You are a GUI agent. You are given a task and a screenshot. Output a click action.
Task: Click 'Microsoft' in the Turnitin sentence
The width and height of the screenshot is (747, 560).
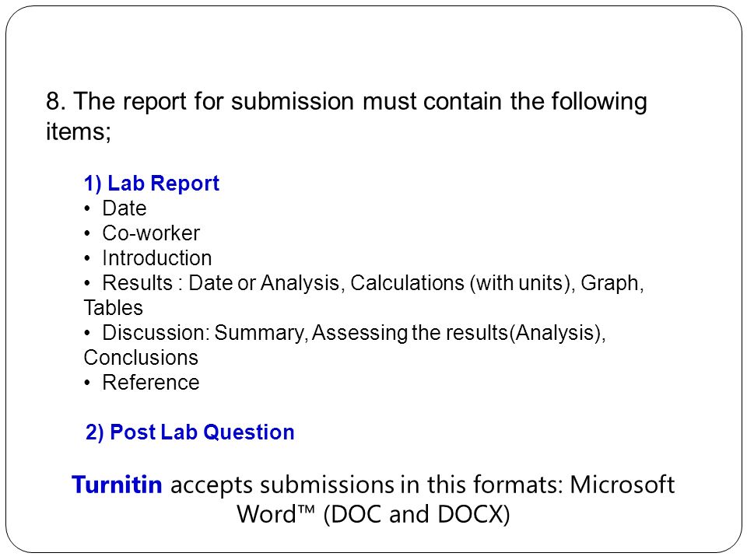[622, 485]
